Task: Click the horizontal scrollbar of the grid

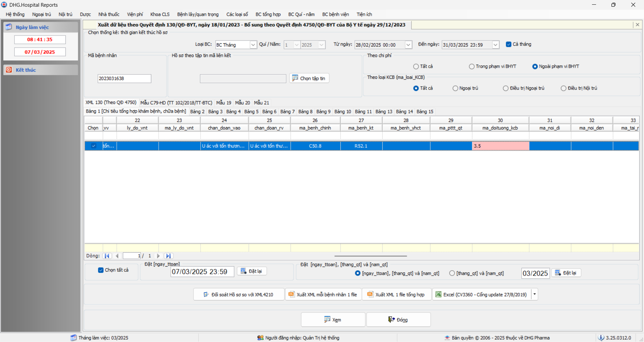Action: click(371, 256)
